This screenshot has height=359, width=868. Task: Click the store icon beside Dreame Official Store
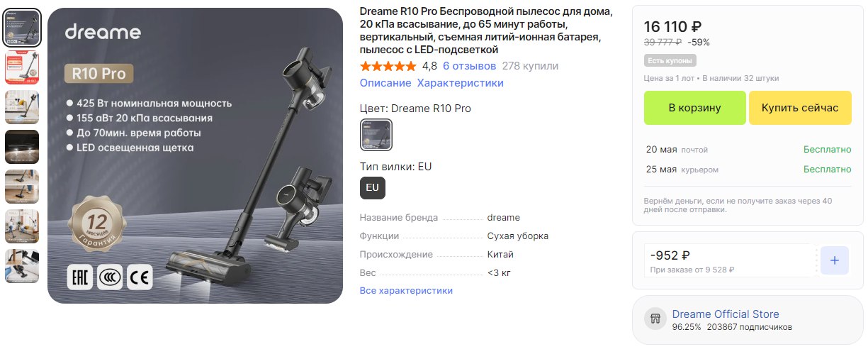tap(655, 319)
